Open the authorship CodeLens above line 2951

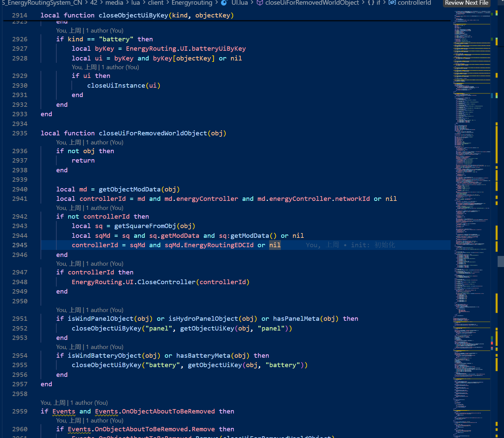[x=90, y=310]
